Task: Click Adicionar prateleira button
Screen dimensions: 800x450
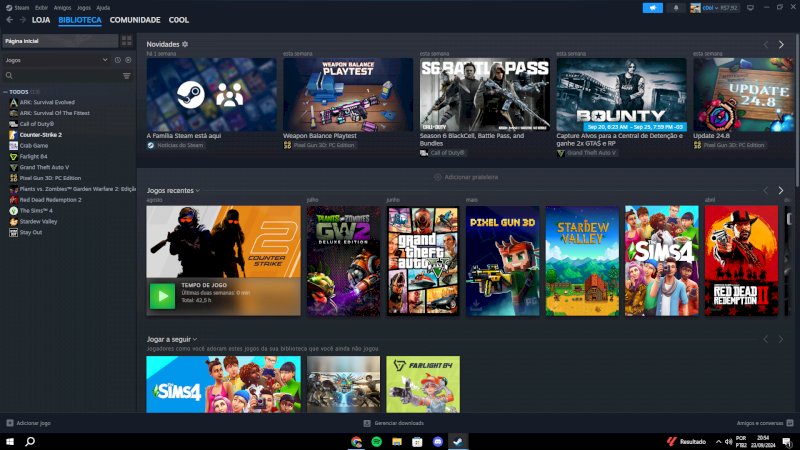Action: tap(466, 177)
